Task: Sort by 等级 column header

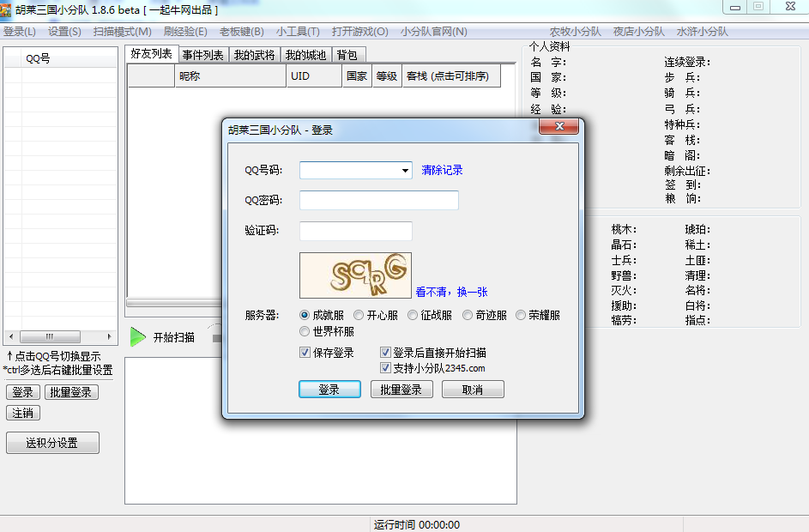Action: 387,76
